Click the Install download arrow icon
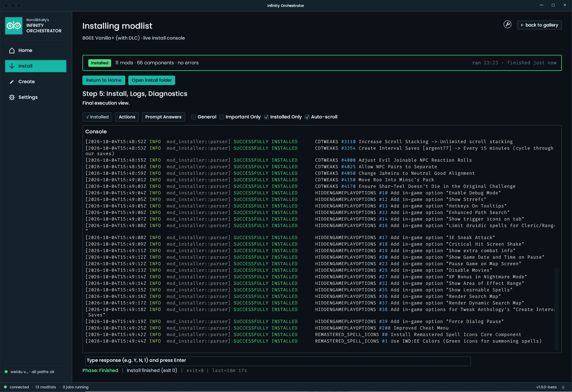Viewport: 572px width, 392px height. pyautogui.click(x=12, y=66)
